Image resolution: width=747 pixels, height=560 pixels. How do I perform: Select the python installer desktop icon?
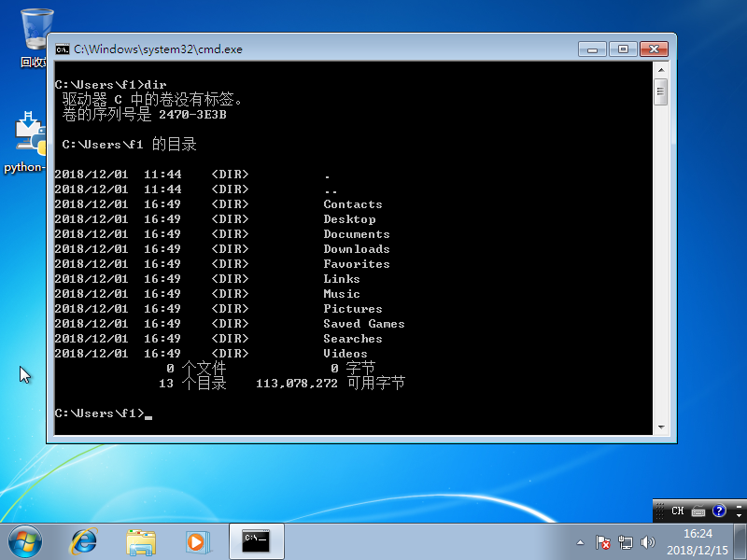pos(26,143)
